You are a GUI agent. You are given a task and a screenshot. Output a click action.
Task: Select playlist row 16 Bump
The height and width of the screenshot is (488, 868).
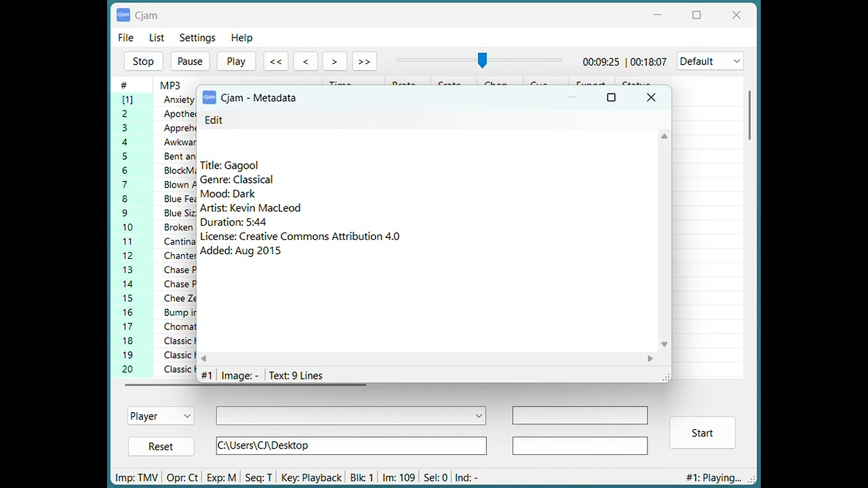[x=155, y=313]
